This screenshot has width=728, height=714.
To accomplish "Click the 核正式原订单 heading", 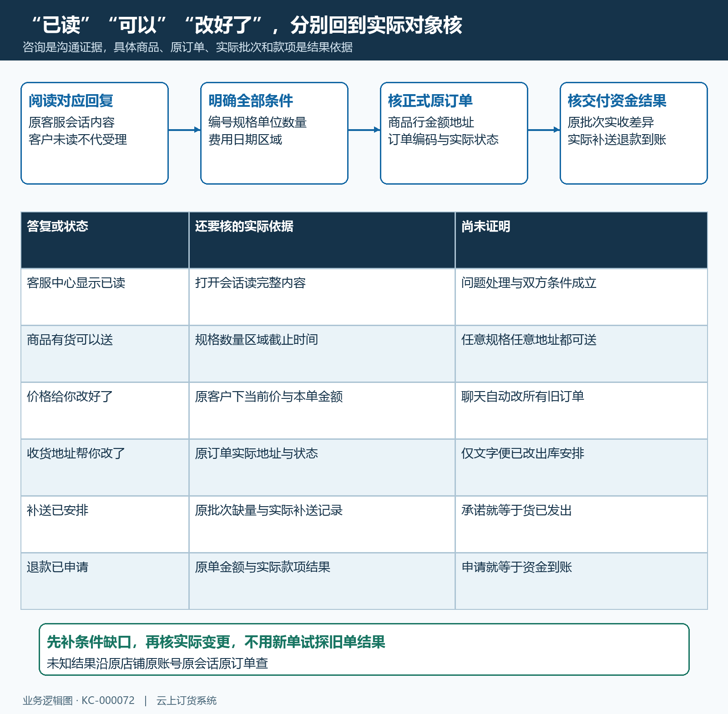I will coord(430,101).
